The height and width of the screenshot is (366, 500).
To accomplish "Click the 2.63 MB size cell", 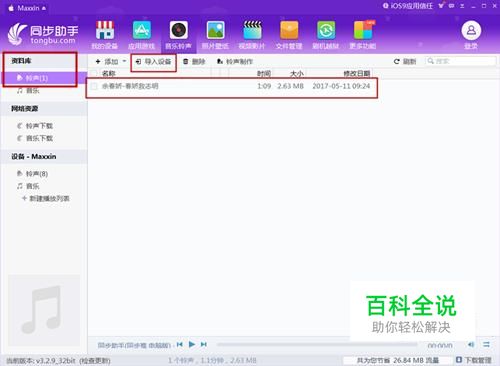I will point(290,86).
